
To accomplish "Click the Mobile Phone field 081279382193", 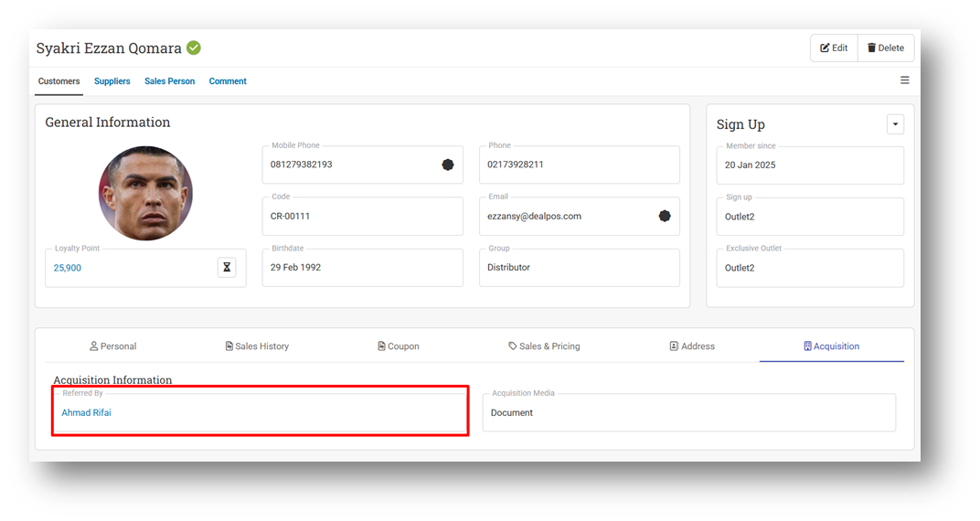I will click(363, 165).
